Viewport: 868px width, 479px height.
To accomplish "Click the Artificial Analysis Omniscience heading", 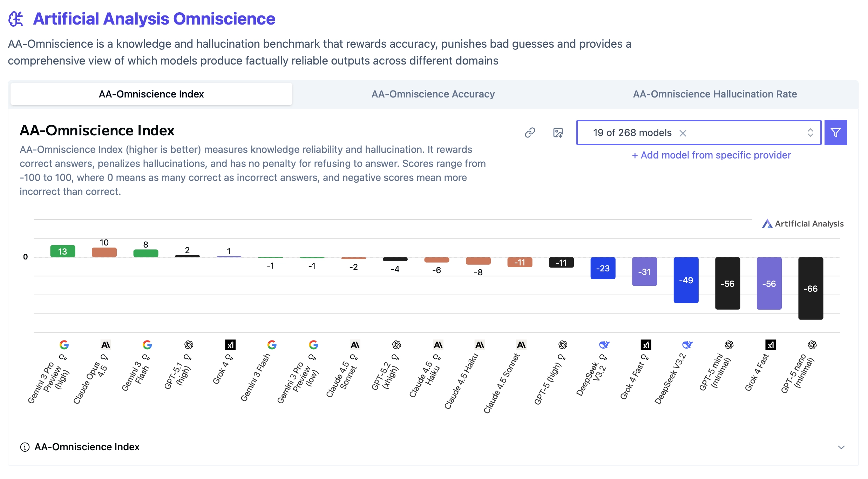I will [154, 19].
